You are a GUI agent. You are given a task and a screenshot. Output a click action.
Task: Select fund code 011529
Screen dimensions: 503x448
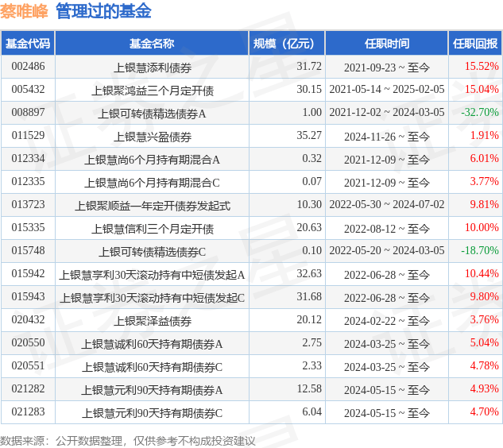click(28, 136)
